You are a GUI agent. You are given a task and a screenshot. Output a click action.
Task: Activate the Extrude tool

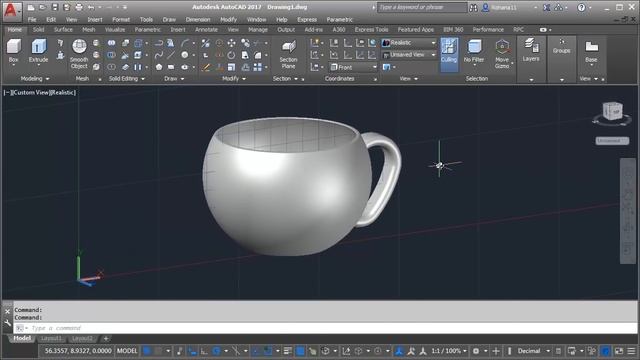pyautogui.click(x=38, y=50)
